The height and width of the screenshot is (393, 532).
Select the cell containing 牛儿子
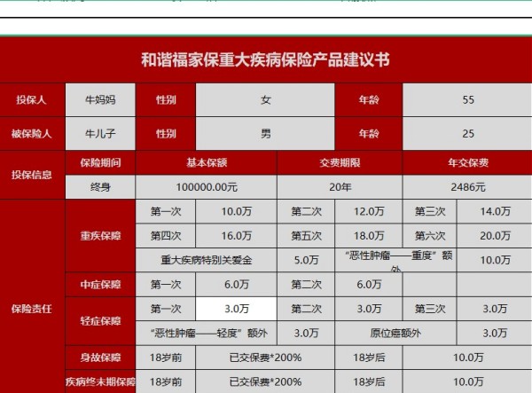pos(100,133)
